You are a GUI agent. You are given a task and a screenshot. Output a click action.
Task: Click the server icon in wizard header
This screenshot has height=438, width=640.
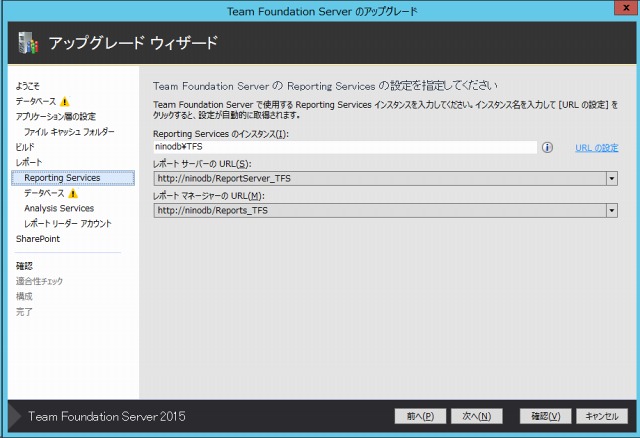(x=28, y=43)
